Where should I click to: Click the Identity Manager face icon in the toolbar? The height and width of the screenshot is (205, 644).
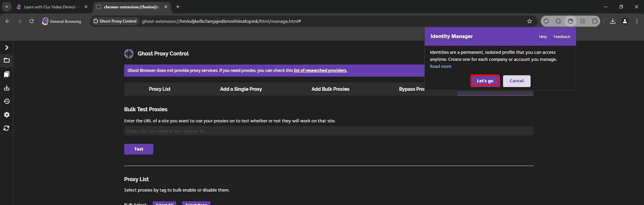tap(571, 21)
